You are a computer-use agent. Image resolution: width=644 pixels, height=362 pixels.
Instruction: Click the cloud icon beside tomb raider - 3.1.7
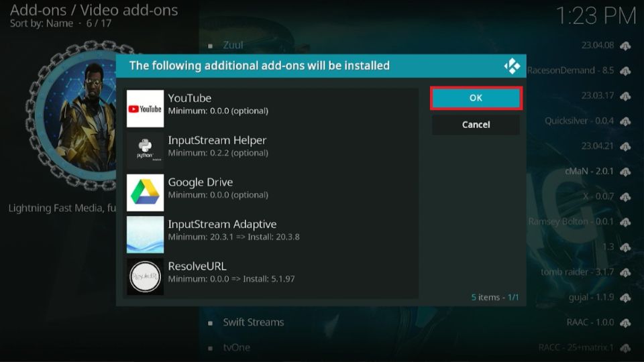625,273
